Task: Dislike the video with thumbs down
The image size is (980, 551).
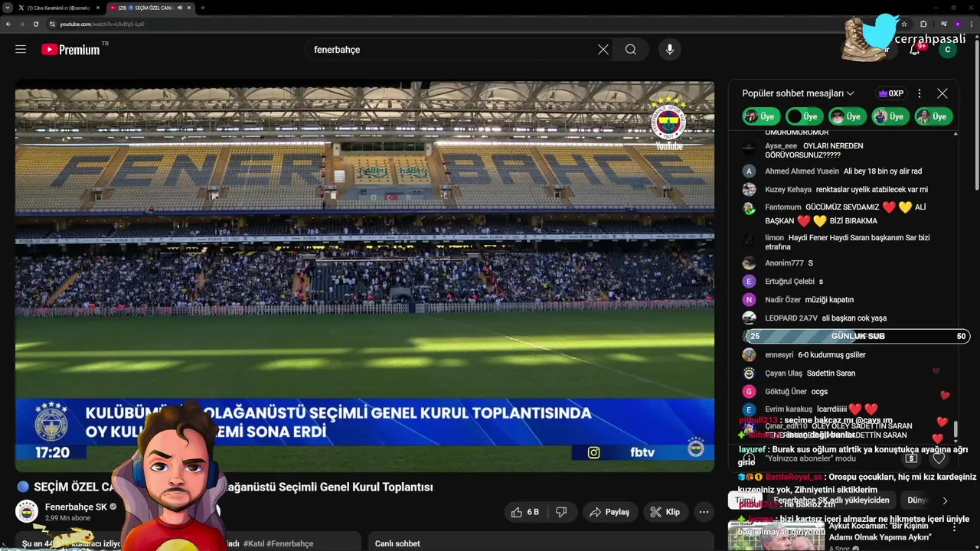Action: point(561,512)
